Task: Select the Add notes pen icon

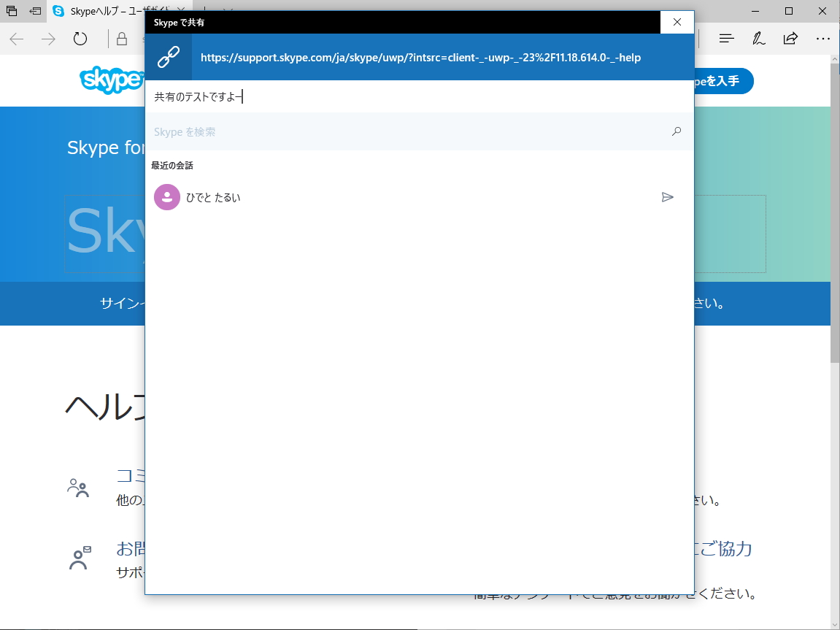Action: click(x=758, y=38)
